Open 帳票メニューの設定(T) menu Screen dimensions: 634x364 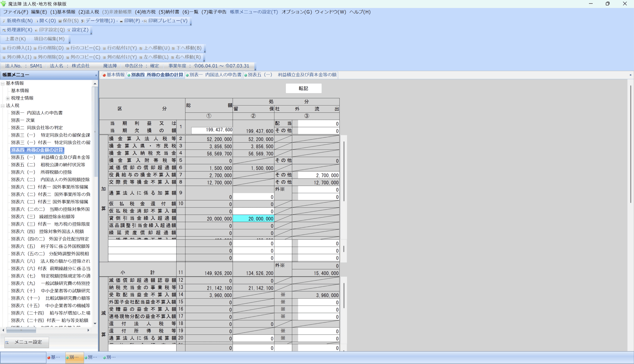[254, 12]
